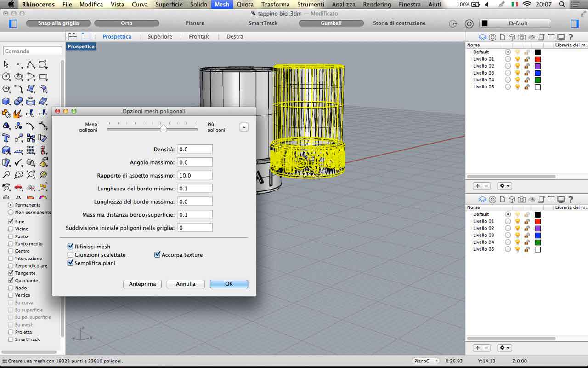Select the Polyline tool in left toolbar
588x368 pixels.
pyautogui.click(x=31, y=64)
